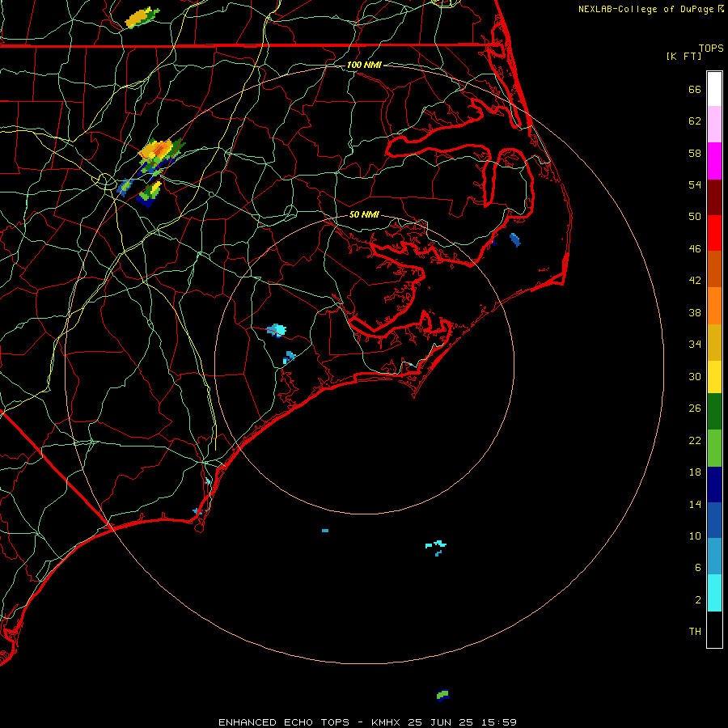Image resolution: width=728 pixels, height=728 pixels.
Task: Select the dark red (maroon) legend swatch
Action: point(714,197)
